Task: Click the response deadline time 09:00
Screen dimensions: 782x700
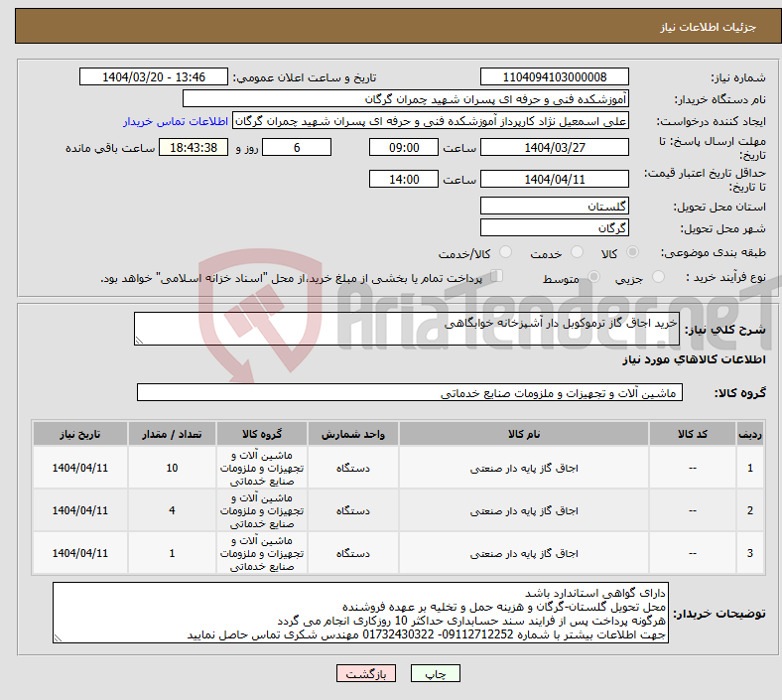Action: click(x=404, y=147)
